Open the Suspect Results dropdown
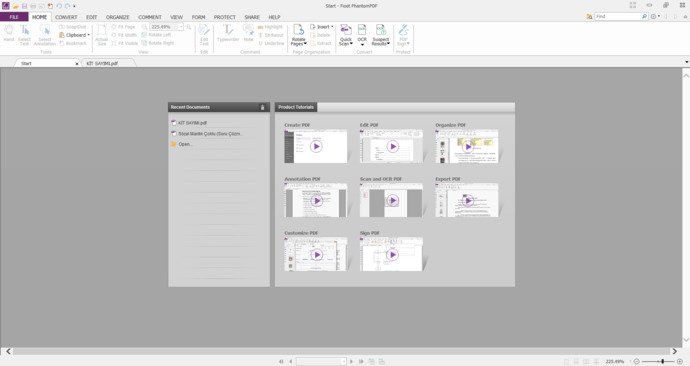The height and width of the screenshot is (366, 690). [381, 35]
